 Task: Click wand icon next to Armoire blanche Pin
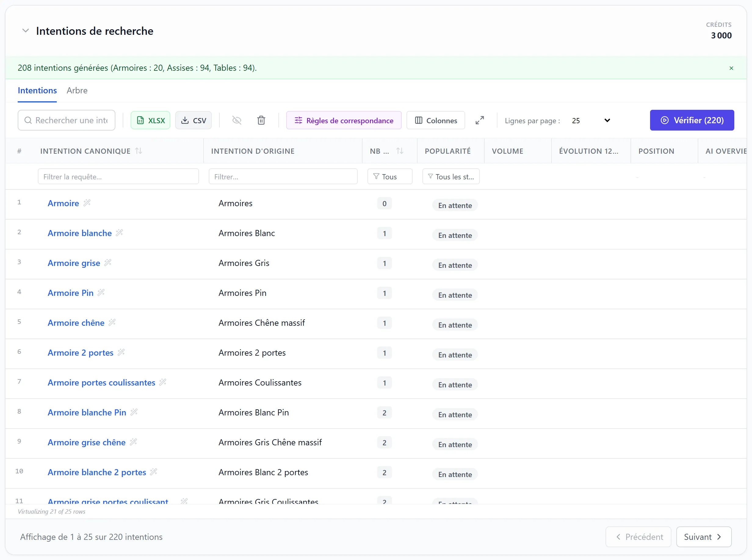134,412
